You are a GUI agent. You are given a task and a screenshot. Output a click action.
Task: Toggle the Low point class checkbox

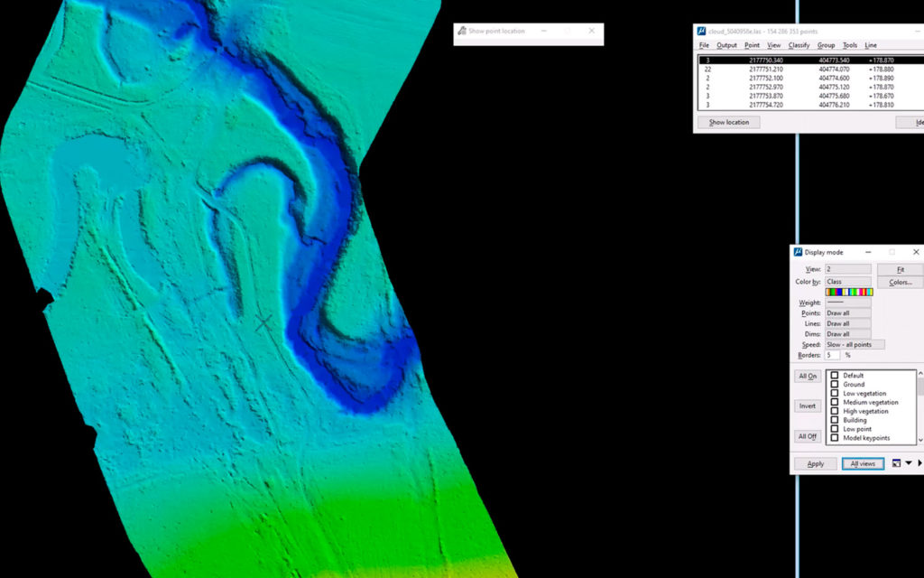(x=835, y=429)
